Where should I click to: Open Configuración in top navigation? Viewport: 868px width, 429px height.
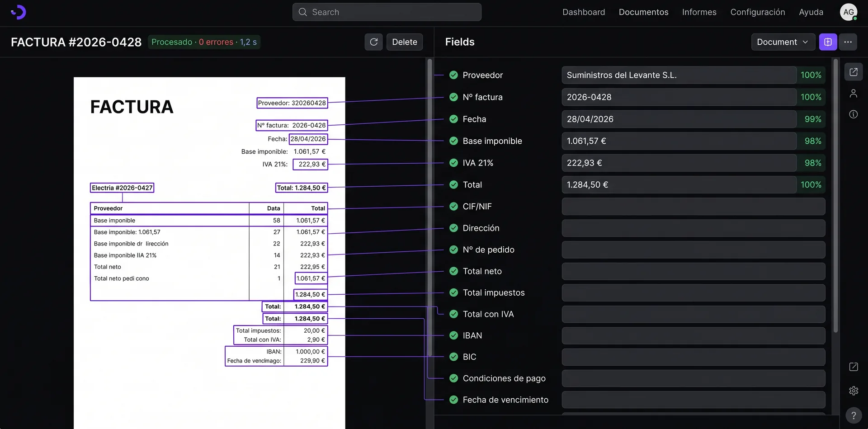point(758,12)
